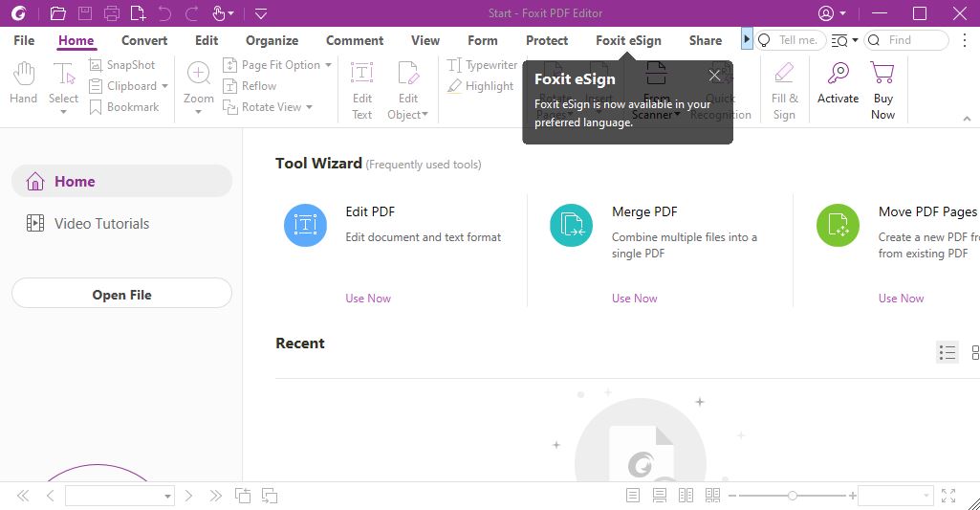This screenshot has height=510, width=980.
Task: Expand the Zoom dropdown arrow
Action: (x=199, y=112)
